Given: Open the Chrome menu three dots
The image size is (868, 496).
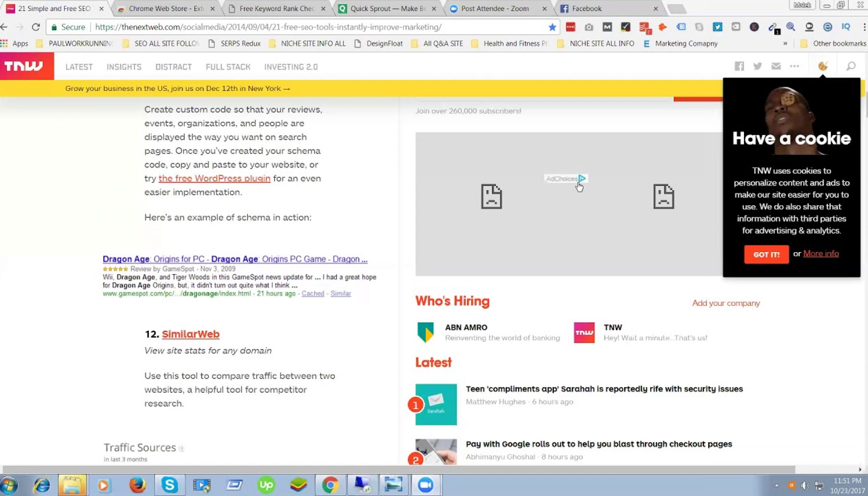Looking at the screenshot, I should coord(864,27).
